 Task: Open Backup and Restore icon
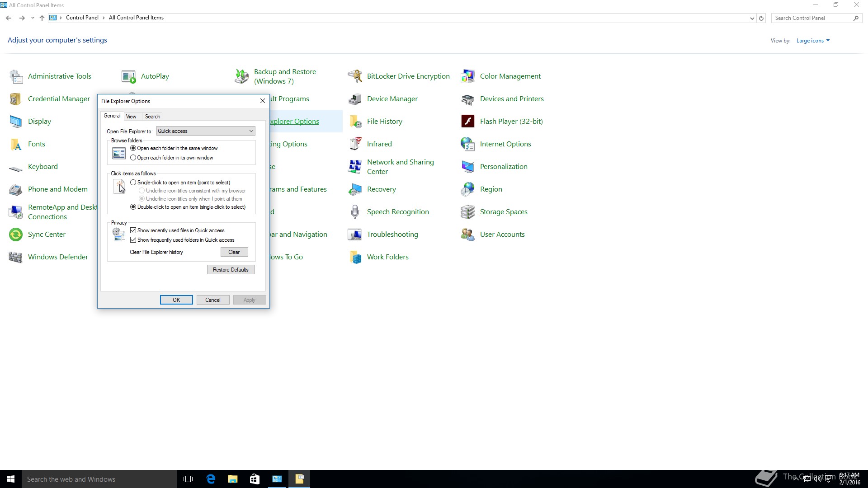242,76
